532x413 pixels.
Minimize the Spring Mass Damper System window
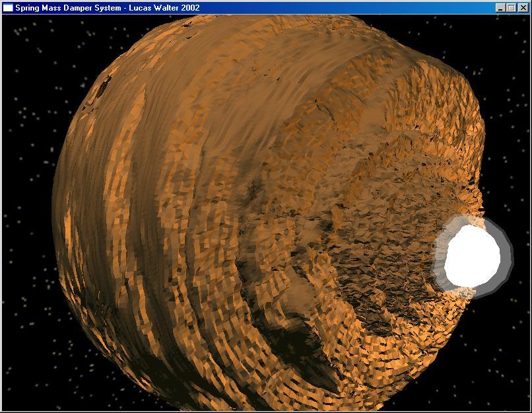500,8
